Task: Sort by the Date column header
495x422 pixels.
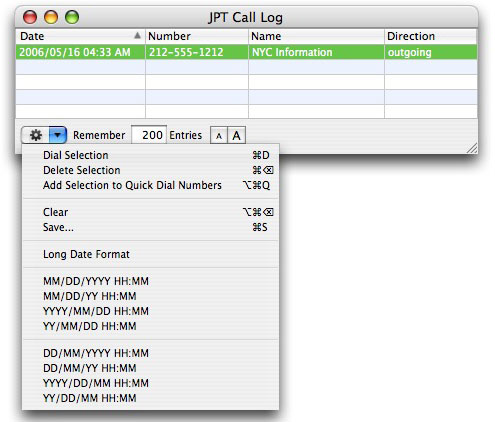Action: tap(80, 36)
